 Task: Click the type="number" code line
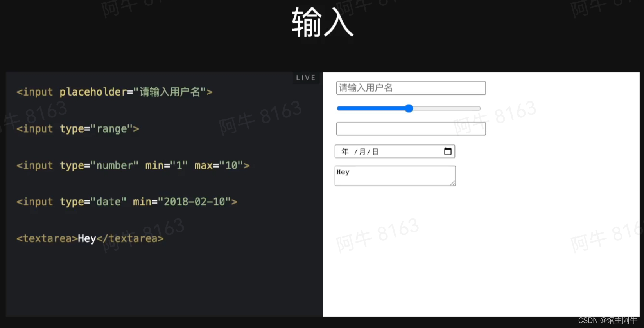pos(133,166)
